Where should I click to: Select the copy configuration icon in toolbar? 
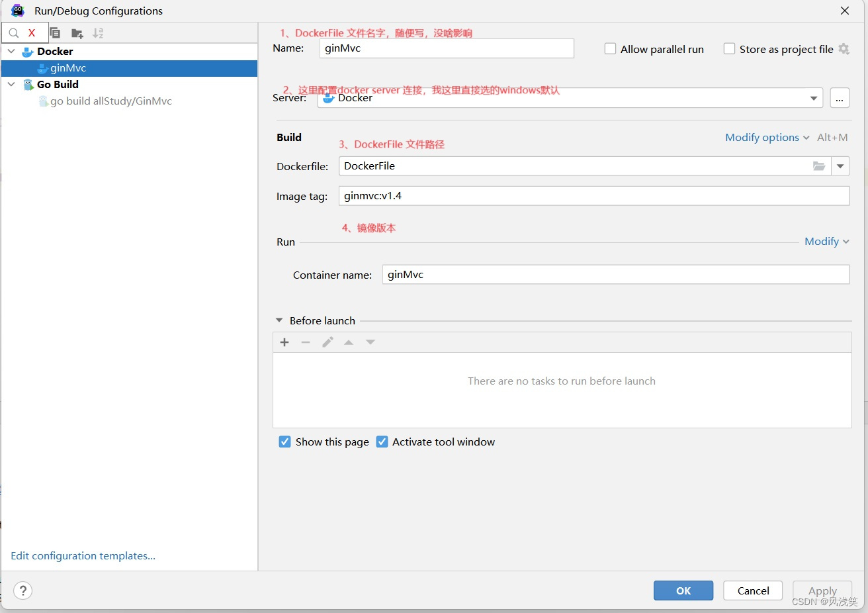(55, 33)
